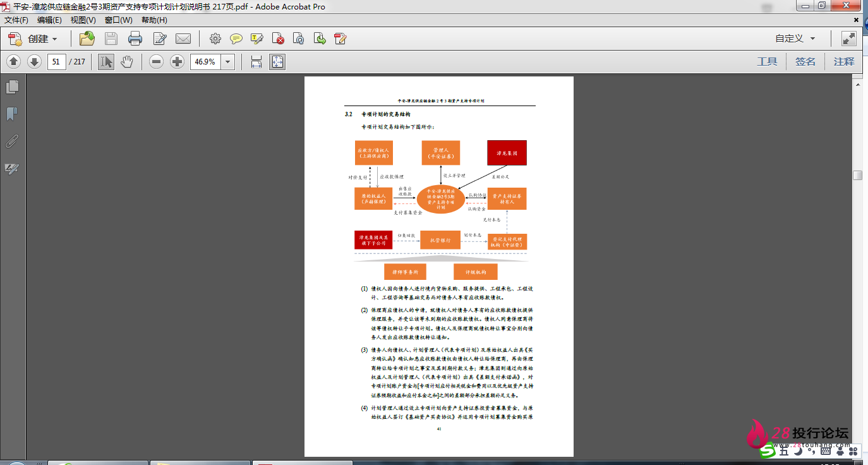Open the 编辑(E) menu
868x465 pixels.
click(49, 20)
